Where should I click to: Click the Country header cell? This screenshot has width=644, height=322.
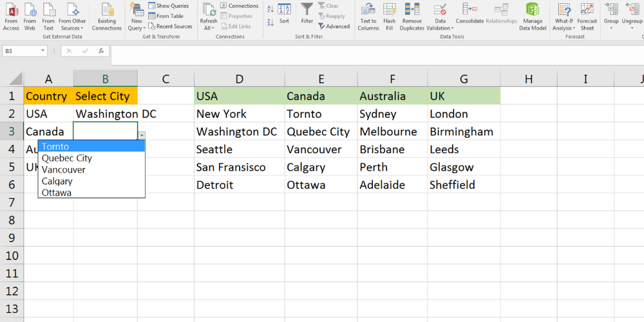(x=48, y=96)
